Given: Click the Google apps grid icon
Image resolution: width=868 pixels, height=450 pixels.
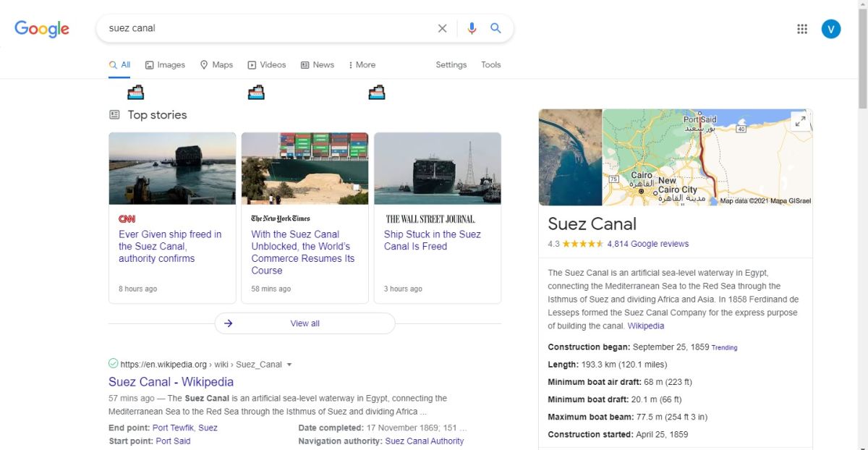Looking at the screenshot, I should [x=801, y=28].
